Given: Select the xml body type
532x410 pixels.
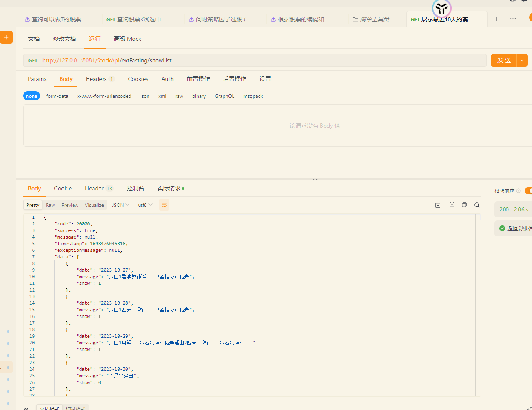Looking at the screenshot, I should point(162,96).
